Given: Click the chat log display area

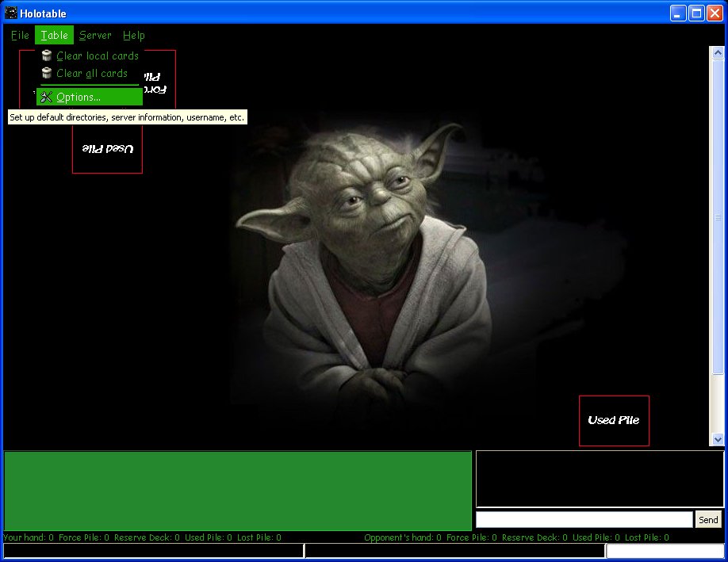Looking at the screenshot, I should (x=600, y=479).
